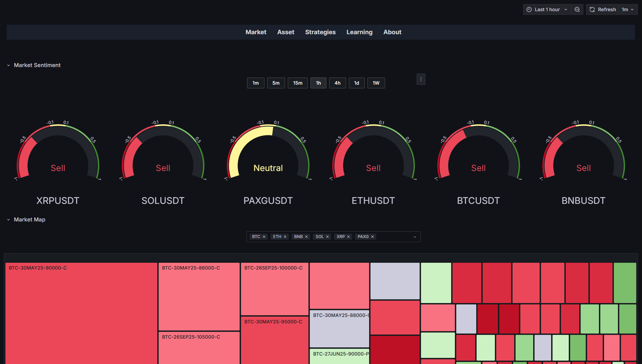This screenshot has width=642, height=364.
Task: Open the Strategies tab
Action: point(320,32)
